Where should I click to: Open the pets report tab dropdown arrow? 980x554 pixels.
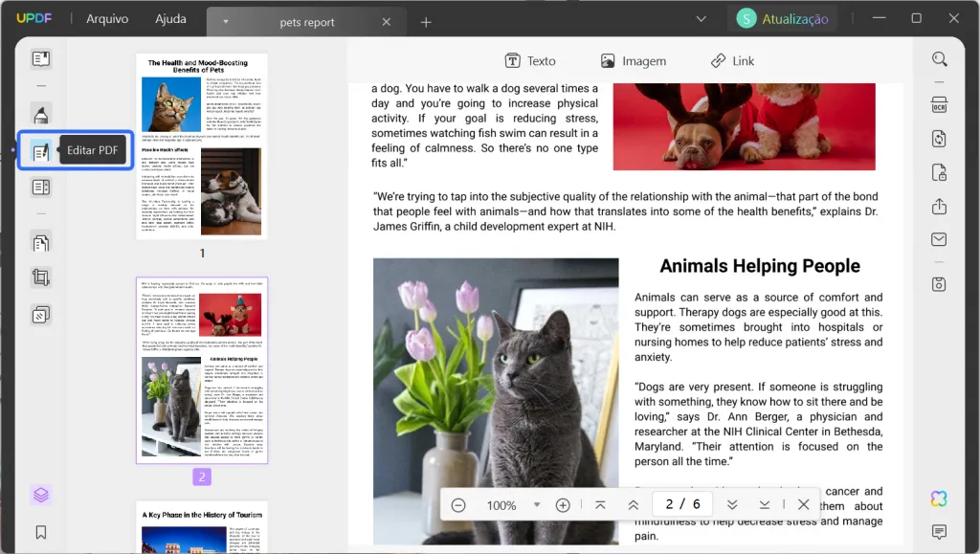[x=226, y=18]
